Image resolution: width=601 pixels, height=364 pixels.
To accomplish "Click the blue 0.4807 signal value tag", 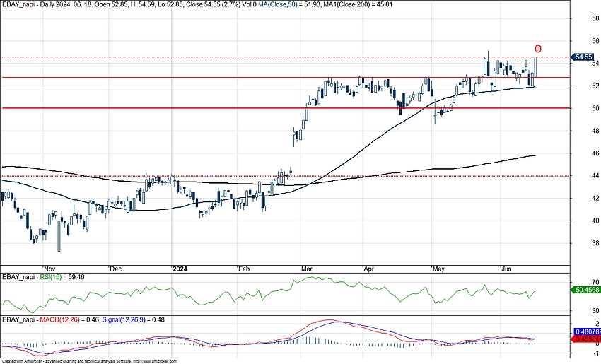I will tap(587, 331).
